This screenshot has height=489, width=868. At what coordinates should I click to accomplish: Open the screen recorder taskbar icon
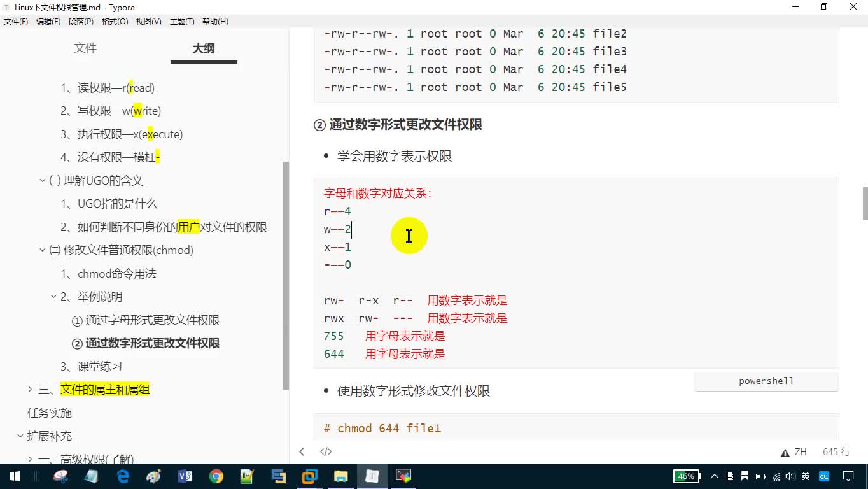[403, 476]
